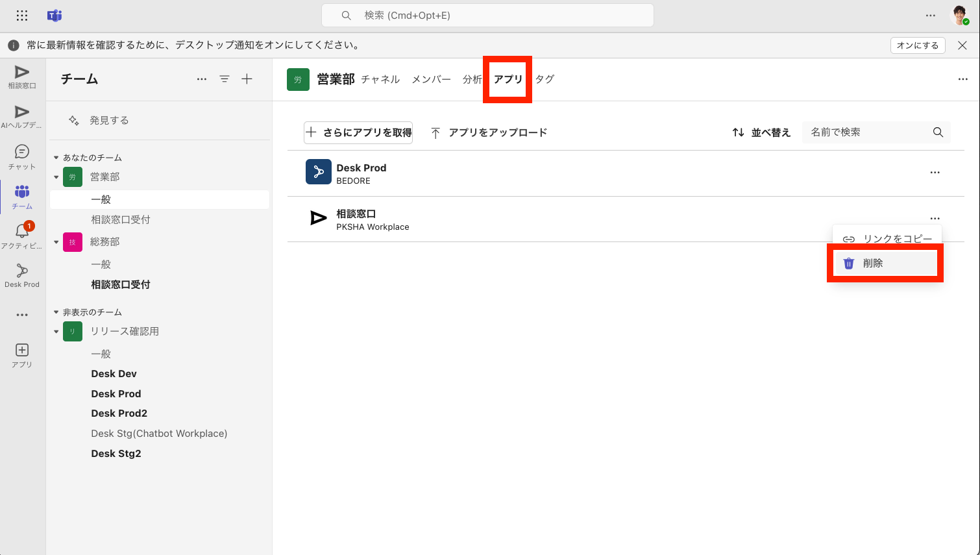Image resolution: width=980 pixels, height=555 pixels.
Task: Open the 並べ替え sort dropdown
Action: [x=761, y=132]
